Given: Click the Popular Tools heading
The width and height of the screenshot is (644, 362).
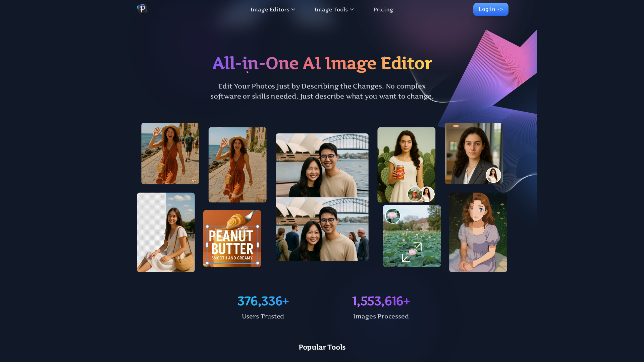Looking at the screenshot, I should point(322,347).
